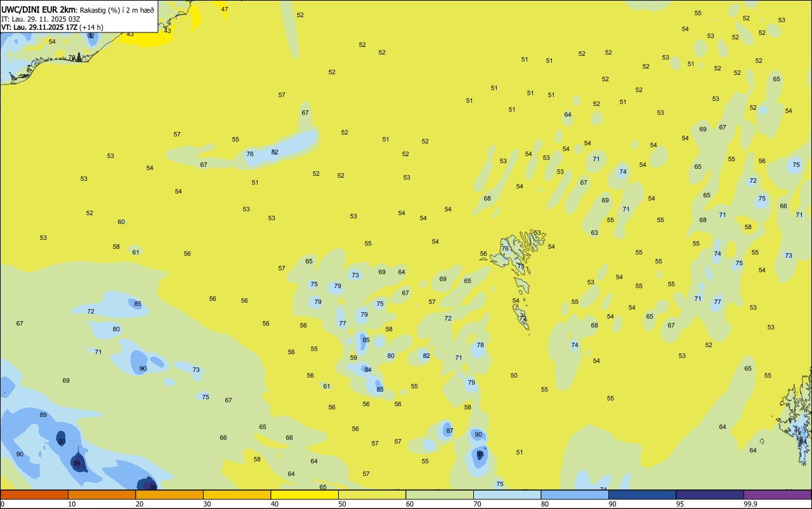
Task: Click the "99.9" legend scale label
Action: click(750, 504)
